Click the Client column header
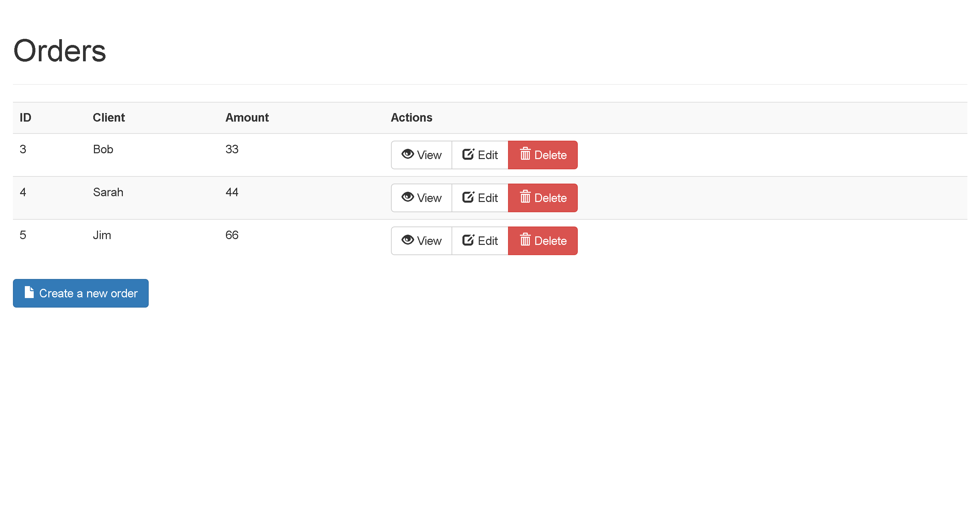The image size is (980, 530). pyautogui.click(x=109, y=118)
